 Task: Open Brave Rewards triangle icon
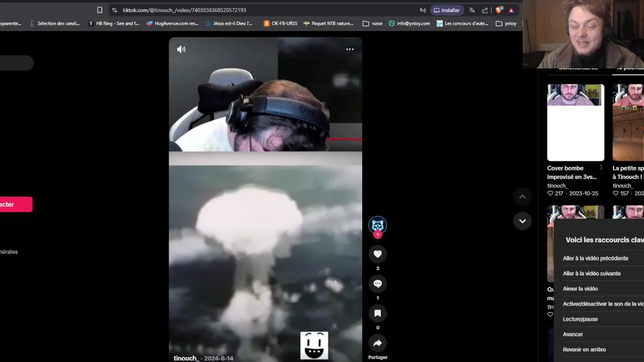(x=511, y=10)
